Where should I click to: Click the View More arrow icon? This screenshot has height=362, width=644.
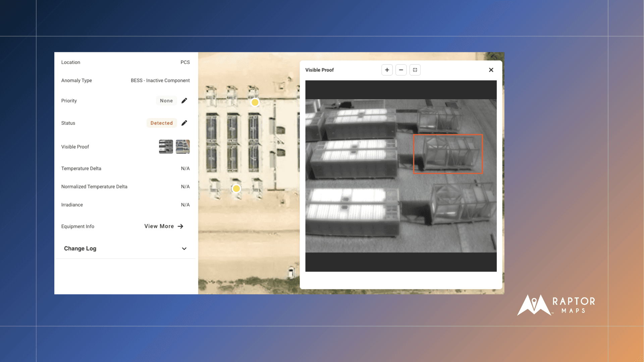(x=180, y=226)
